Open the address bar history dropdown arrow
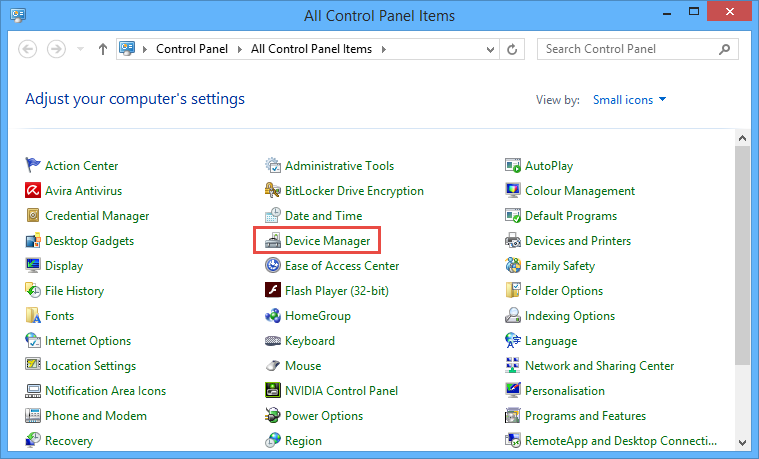The image size is (759, 459). point(490,49)
